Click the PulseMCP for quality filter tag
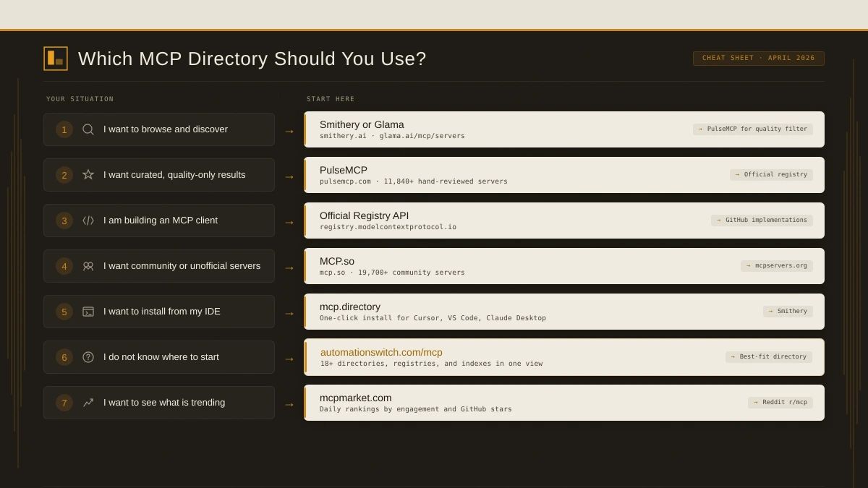 (x=753, y=129)
